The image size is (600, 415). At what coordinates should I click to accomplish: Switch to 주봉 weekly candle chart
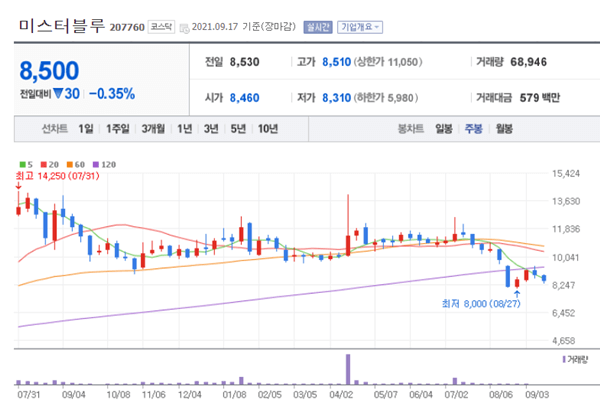point(473,129)
